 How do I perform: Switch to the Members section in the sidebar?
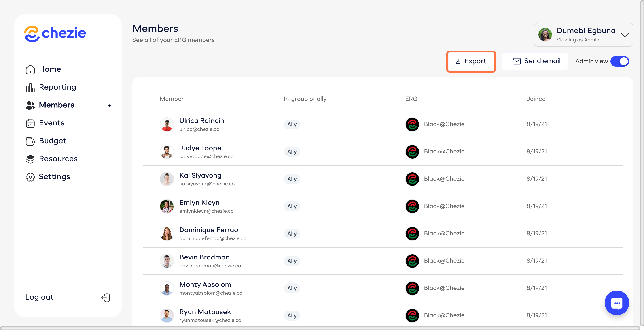(56, 105)
